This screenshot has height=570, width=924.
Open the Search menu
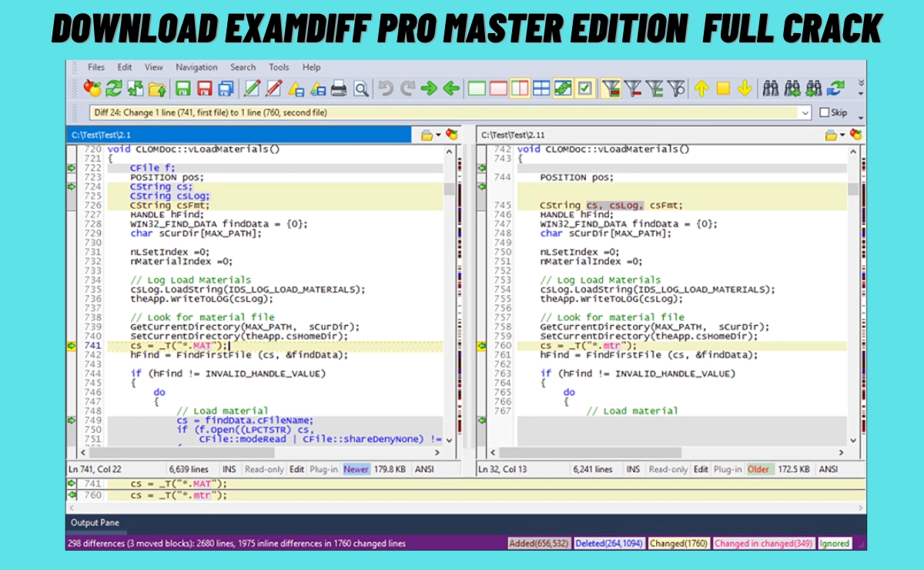tap(243, 67)
